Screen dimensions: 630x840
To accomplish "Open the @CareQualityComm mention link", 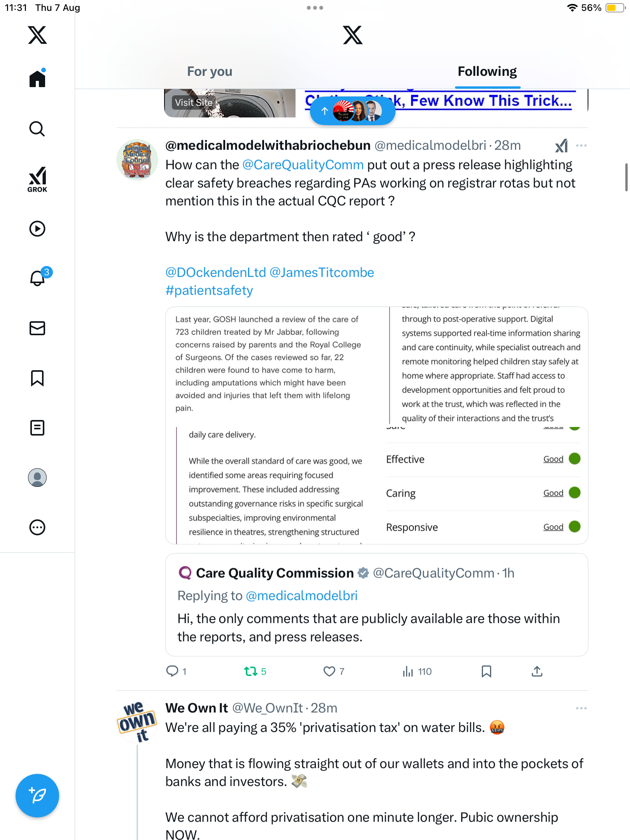I will 303,165.
